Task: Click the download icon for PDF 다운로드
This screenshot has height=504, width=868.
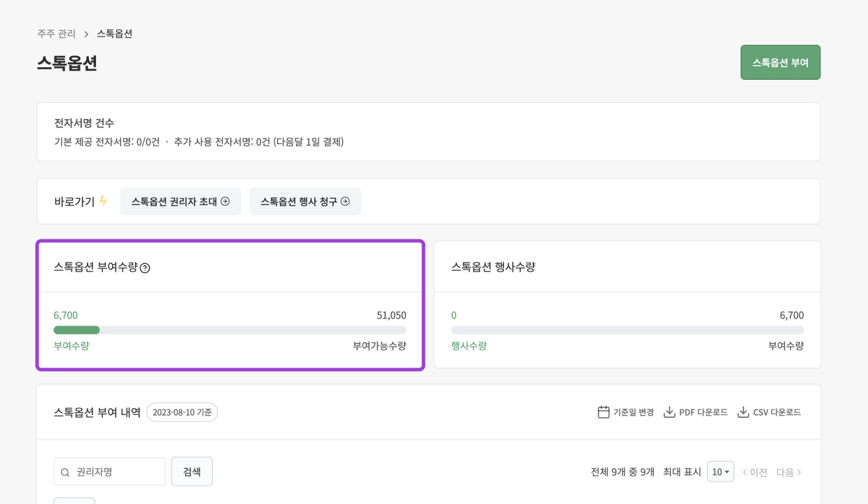Action: (x=670, y=412)
